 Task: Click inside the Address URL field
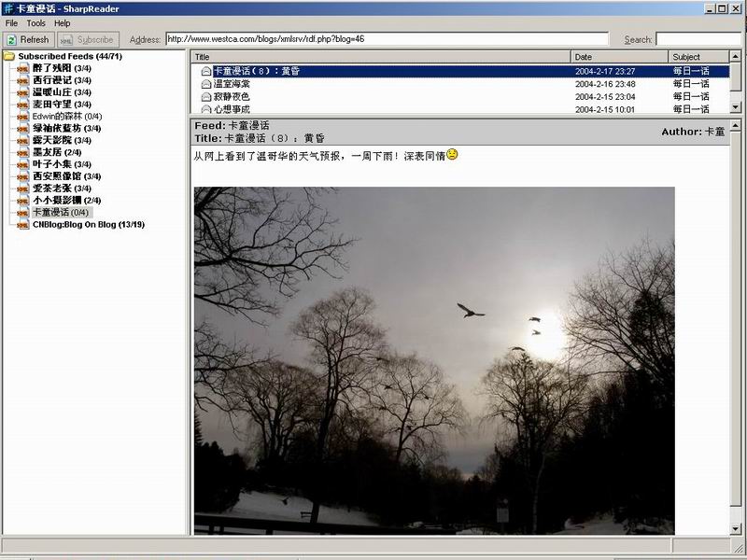tap(387, 39)
